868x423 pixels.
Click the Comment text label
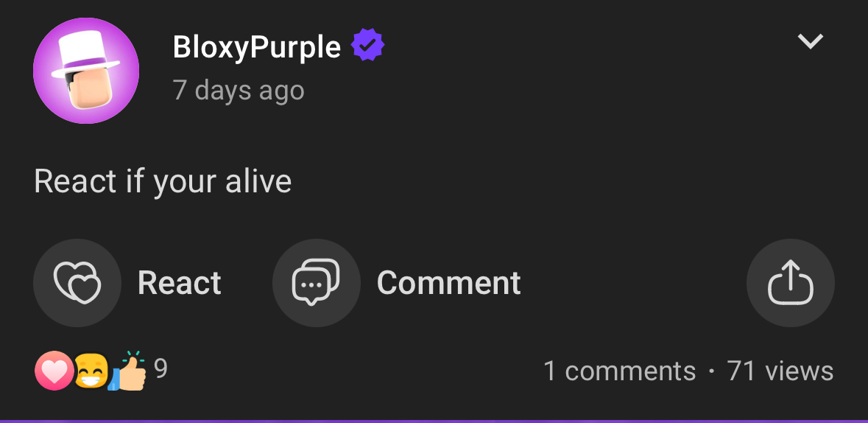click(x=449, y=283)
